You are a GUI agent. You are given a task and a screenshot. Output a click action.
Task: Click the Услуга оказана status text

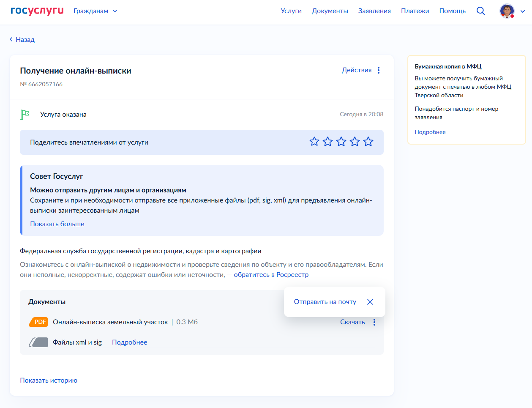coord(63,115)
